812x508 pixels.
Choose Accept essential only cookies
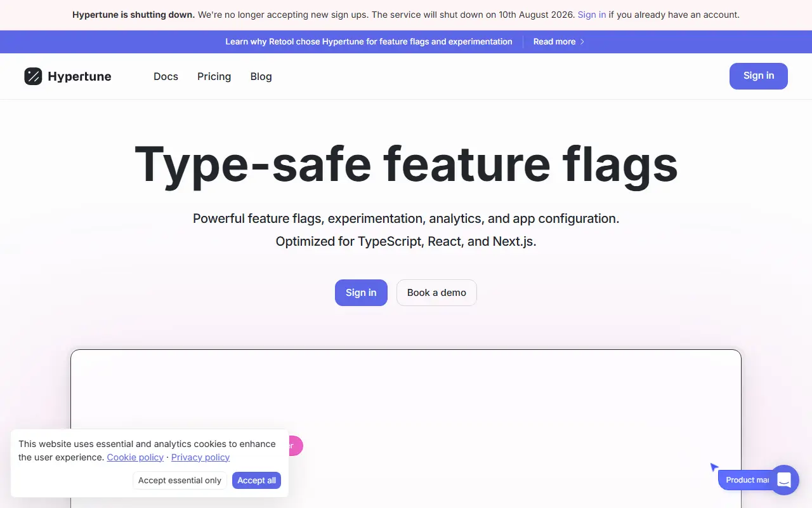[180, 481]
